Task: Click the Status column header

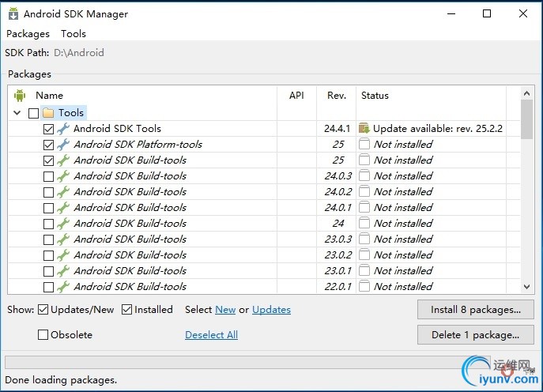Action: click(x=375, y=96)
